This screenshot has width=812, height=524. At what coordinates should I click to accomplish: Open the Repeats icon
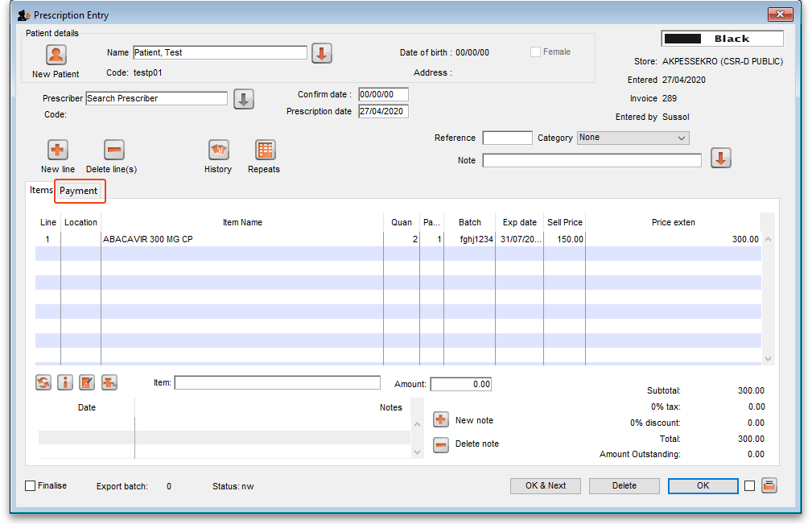tap(265, 150)
